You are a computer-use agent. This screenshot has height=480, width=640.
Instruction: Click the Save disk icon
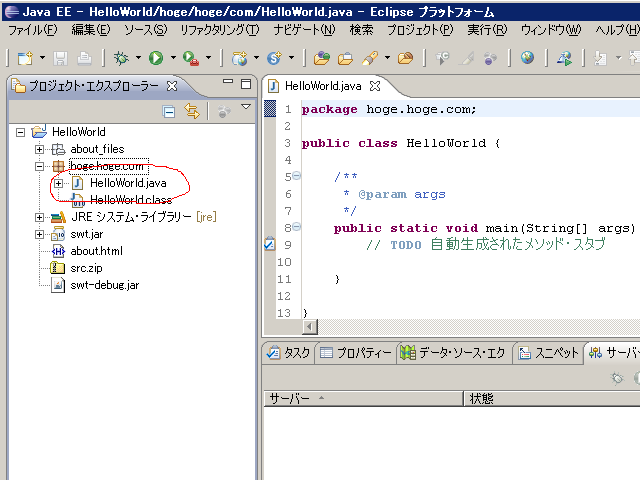click(60, 58)
